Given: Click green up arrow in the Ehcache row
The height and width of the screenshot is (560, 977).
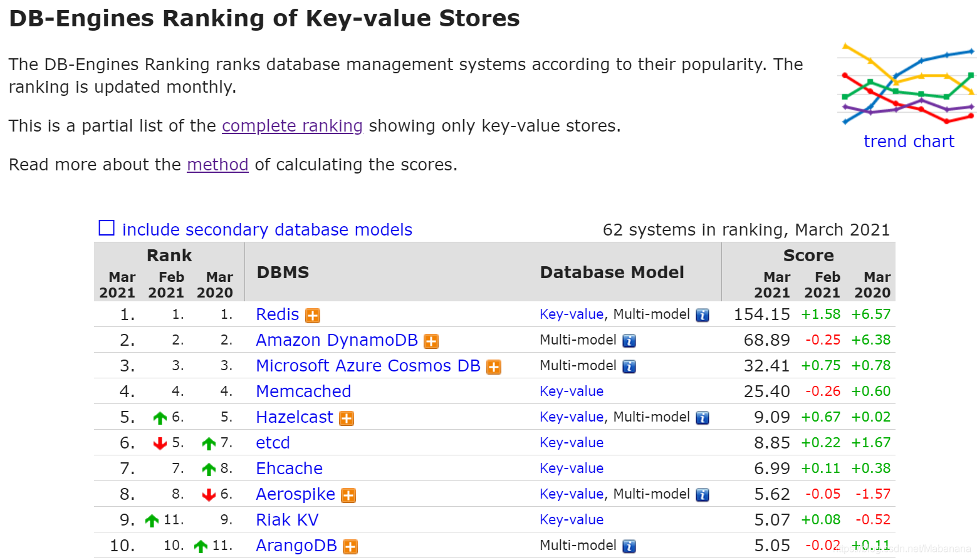Looking at the screenshot, I should [x=209, y=469].
